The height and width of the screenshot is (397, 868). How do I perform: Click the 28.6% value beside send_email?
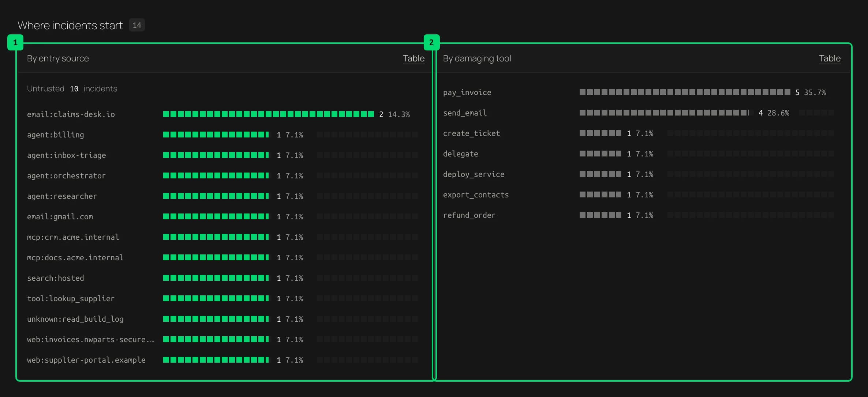click(778, 113)
